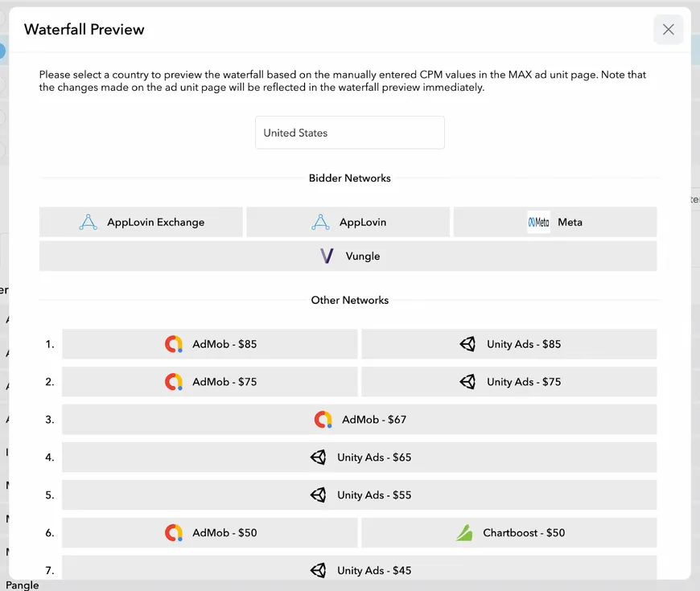Select Pangle in the left sidebar
This screenshot has width=700, height=591.
pyautogui.click(x=22, y=585)
